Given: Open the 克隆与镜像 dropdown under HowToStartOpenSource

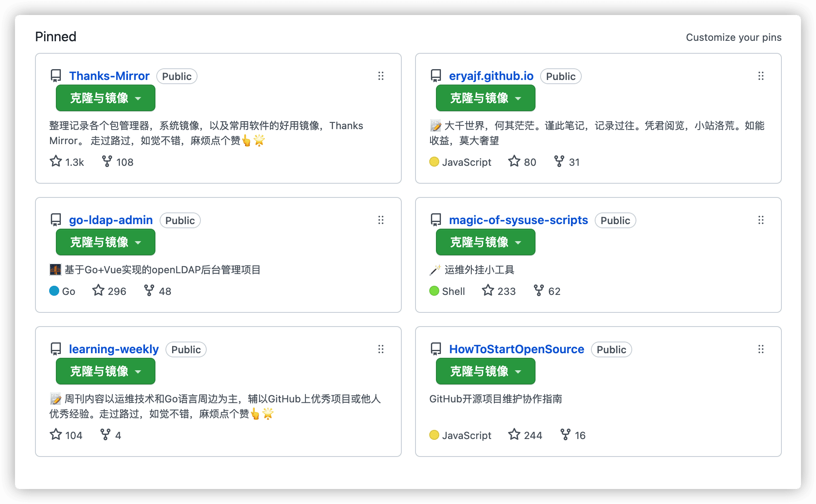Looking at the screenshot, I should pos(486,372).
